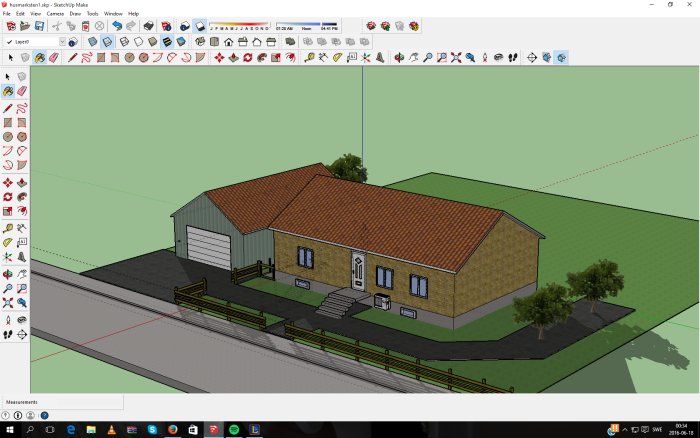
Task: Select the Tape Measure tool in top toolbar
Action: pyautogui.click(x=309, y=58)
